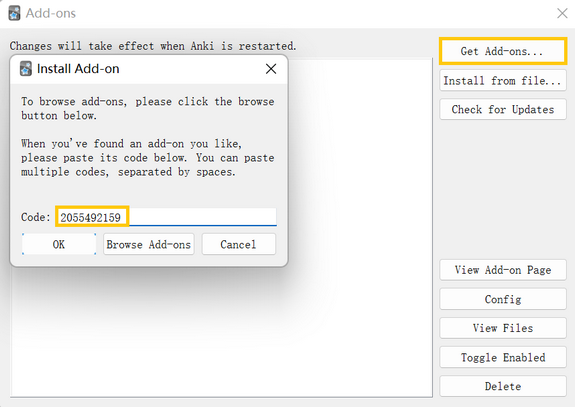Click the Add-ons window title text
Image resolution: width=575 pixels, height=407 pixels.
[x=51, y=13]
